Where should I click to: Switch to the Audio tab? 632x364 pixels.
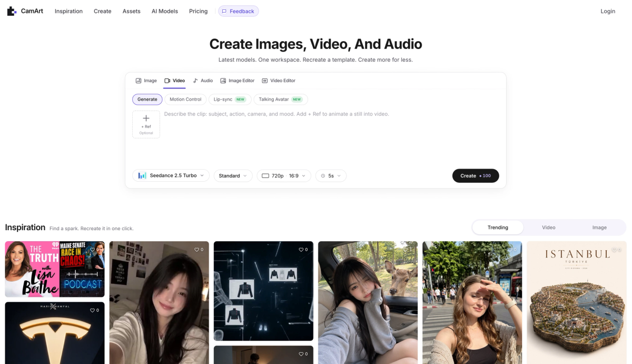point(203,81)
